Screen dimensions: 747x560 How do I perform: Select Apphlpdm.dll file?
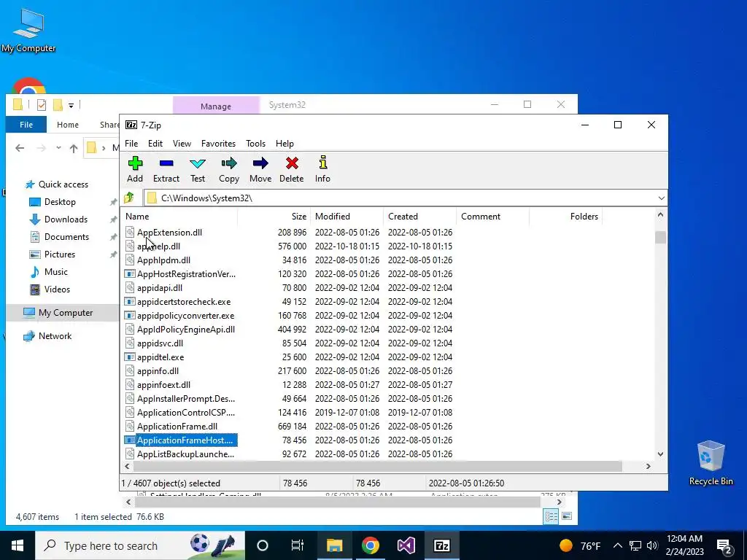(x=163, y=260)
